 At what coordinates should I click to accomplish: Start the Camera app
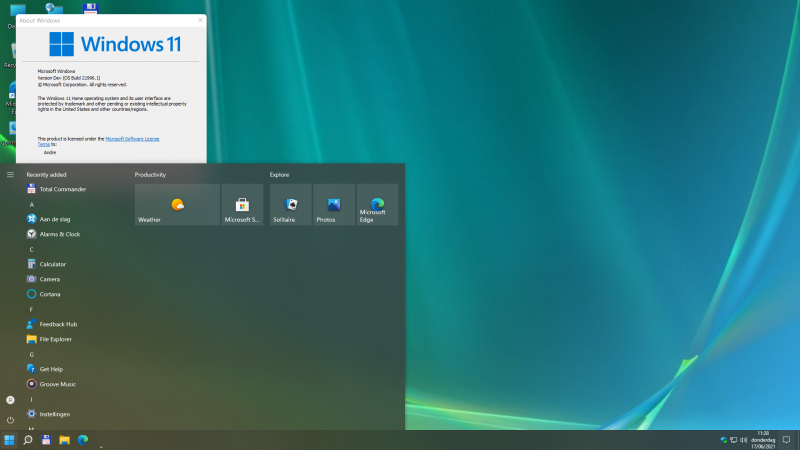tap(49, 279)
